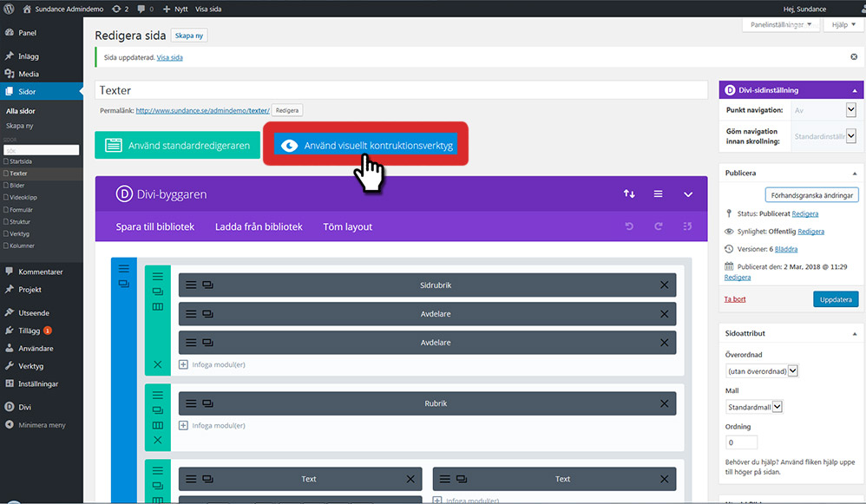Clone the Sidrubrik module

coord(207,285)
